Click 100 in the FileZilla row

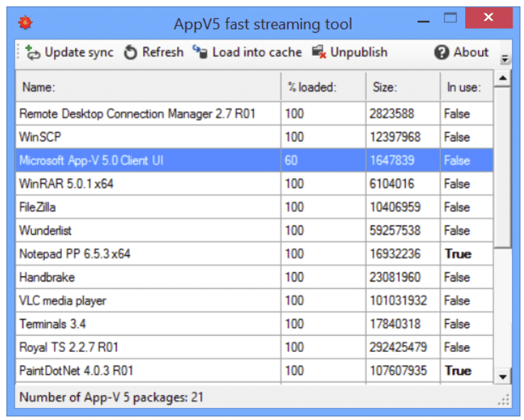294,208
